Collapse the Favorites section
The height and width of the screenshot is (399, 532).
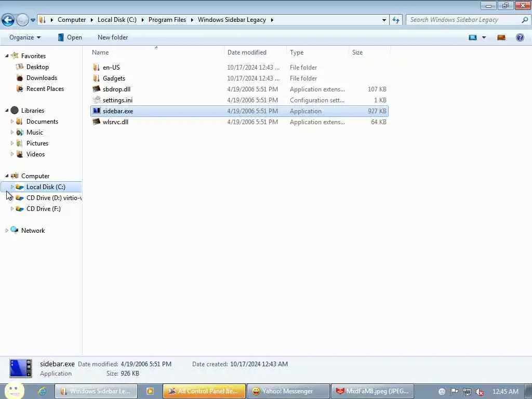point(7,56)
